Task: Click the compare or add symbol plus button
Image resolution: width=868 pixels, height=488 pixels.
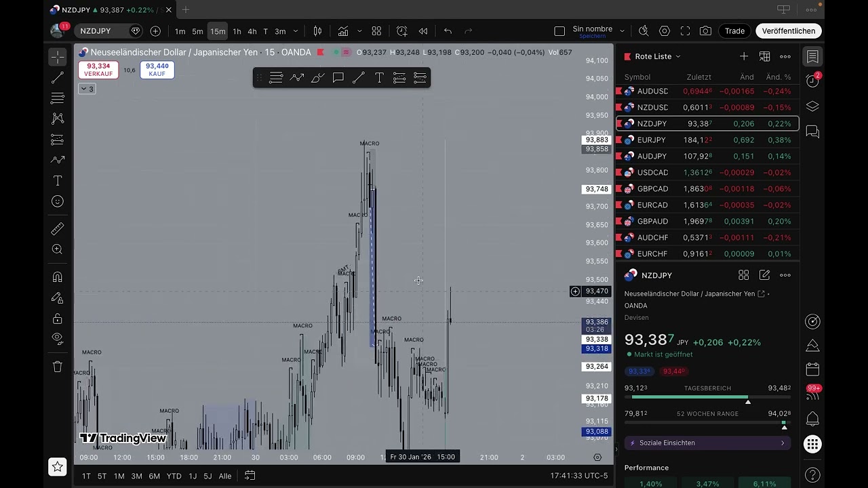Action: click(155, 31)
